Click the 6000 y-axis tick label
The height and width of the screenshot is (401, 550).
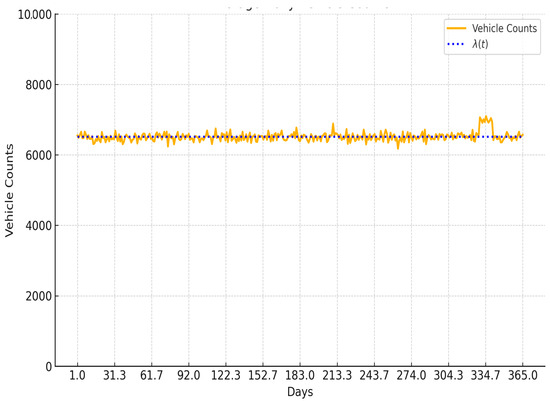(x=39, y=155)
